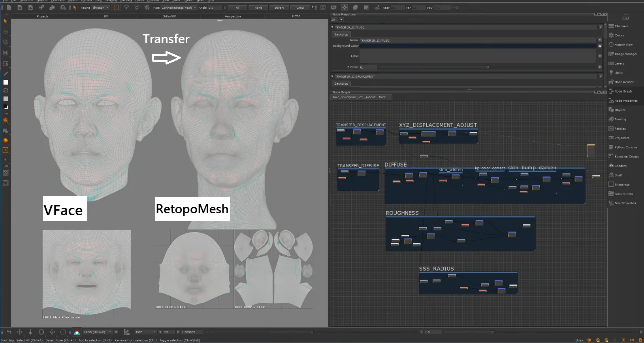Image resolution: width=644 pixels, height=343 pixels.
Task: Switch to the Perspective view tab
Action: pyautogui.click(x=233, y=16)
